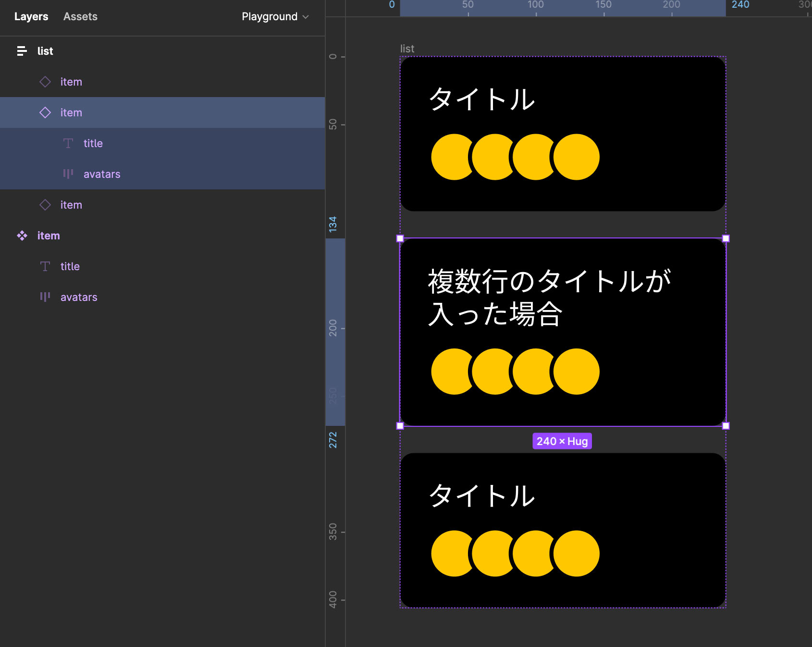This screenshot has height=647, width=812.
Task: Click the last yellow avatar in middle card
Action: click(x=577, y=372)
